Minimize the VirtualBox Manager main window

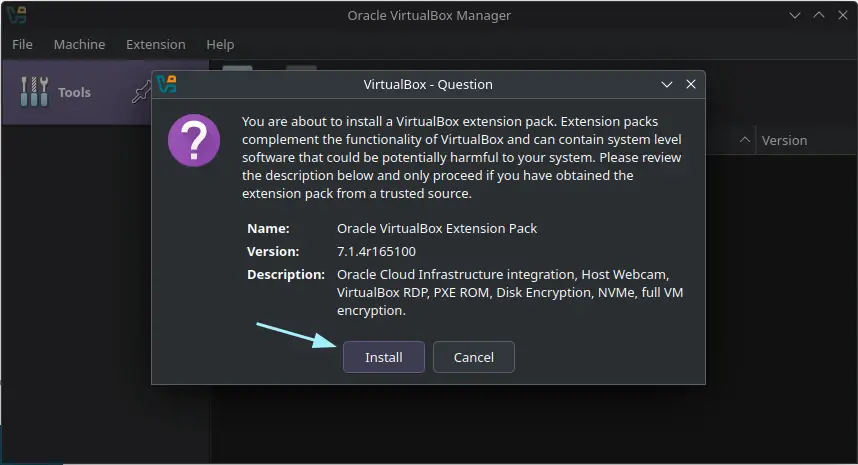point(795,15)
